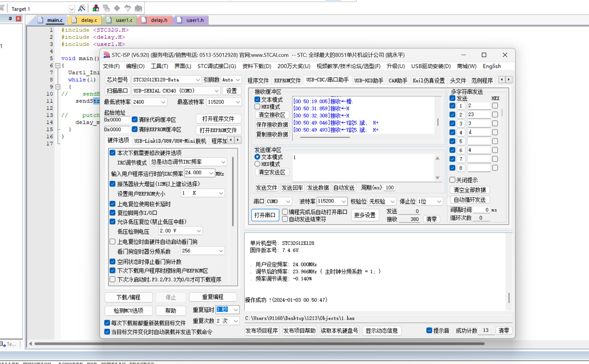Click the 周期(ms) 100 input field
This screenshot has height=364, width=589.
[390, 188]
